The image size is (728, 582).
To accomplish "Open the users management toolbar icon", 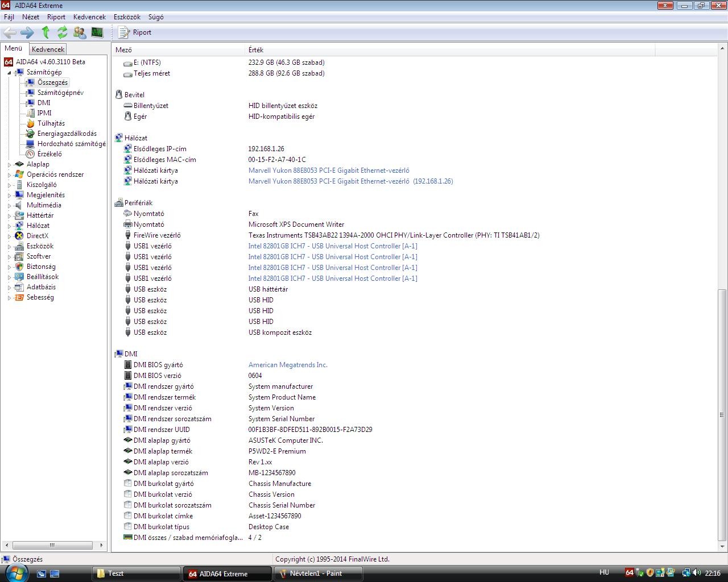I will tap(80, 32).
